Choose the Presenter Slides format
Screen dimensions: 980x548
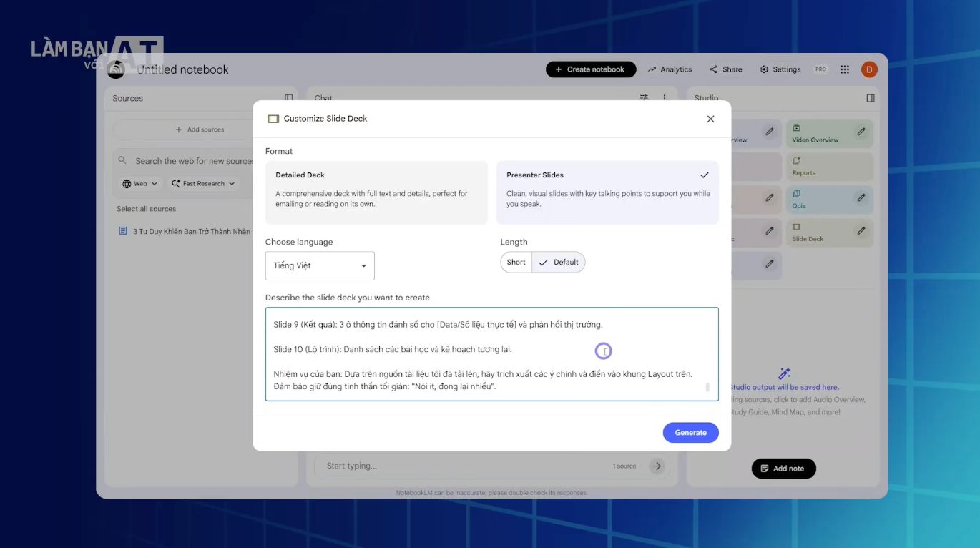pos(607,192)
